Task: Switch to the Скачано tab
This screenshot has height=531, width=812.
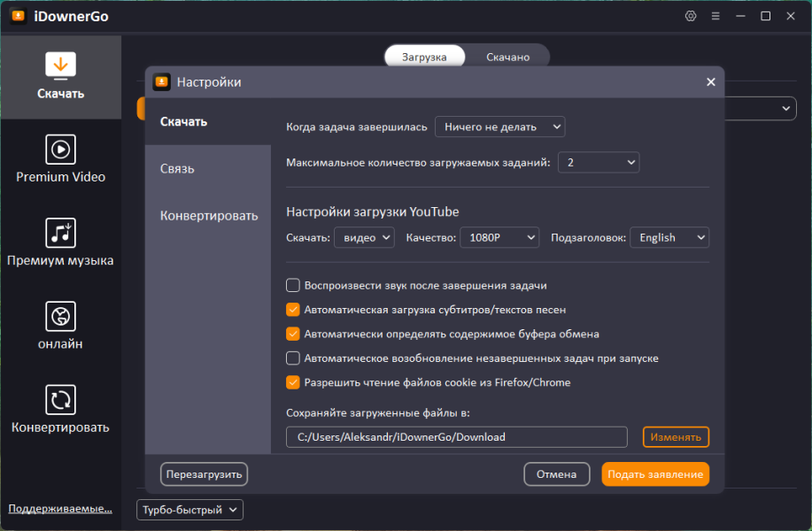Action: (x=508, y=57)
